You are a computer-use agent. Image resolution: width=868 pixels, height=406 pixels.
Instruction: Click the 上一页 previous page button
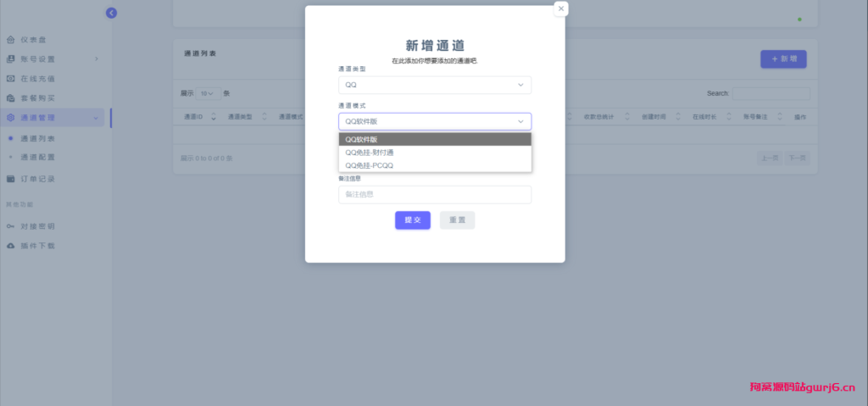pyautogui.click(x=770, y=159)
